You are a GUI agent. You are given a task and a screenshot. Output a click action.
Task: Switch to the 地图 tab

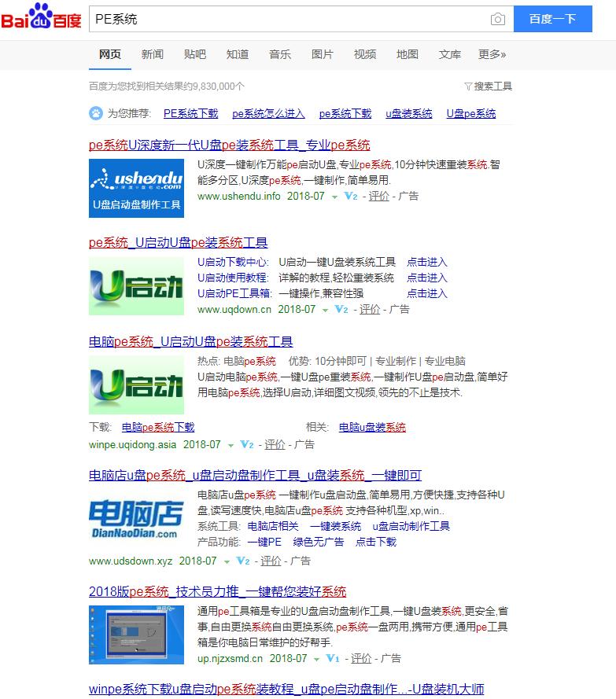click(408, 54)
